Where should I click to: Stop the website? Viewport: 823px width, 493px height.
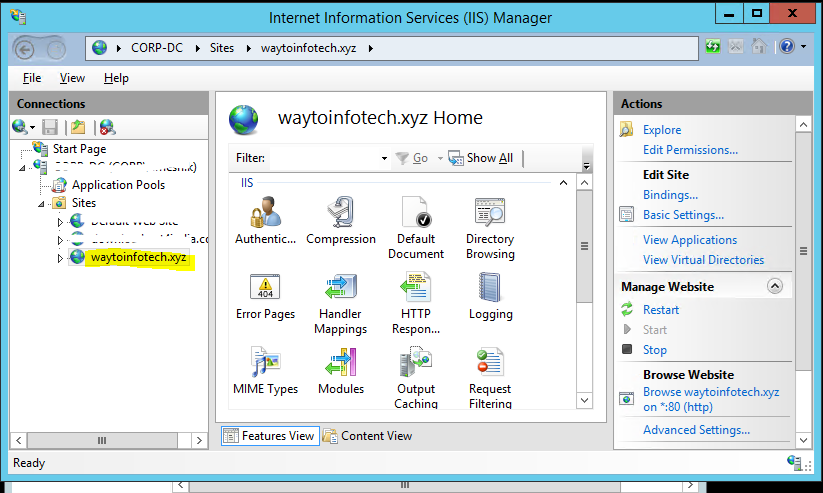coord(655,350)
